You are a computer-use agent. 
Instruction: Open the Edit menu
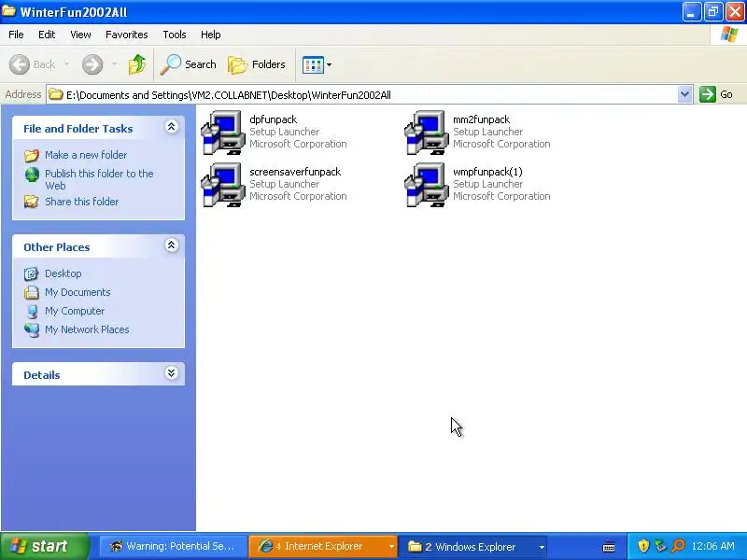(47, 35)
